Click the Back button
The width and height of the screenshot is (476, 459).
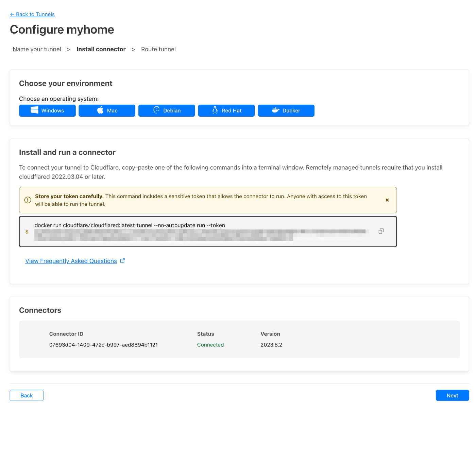pos(27,395)
